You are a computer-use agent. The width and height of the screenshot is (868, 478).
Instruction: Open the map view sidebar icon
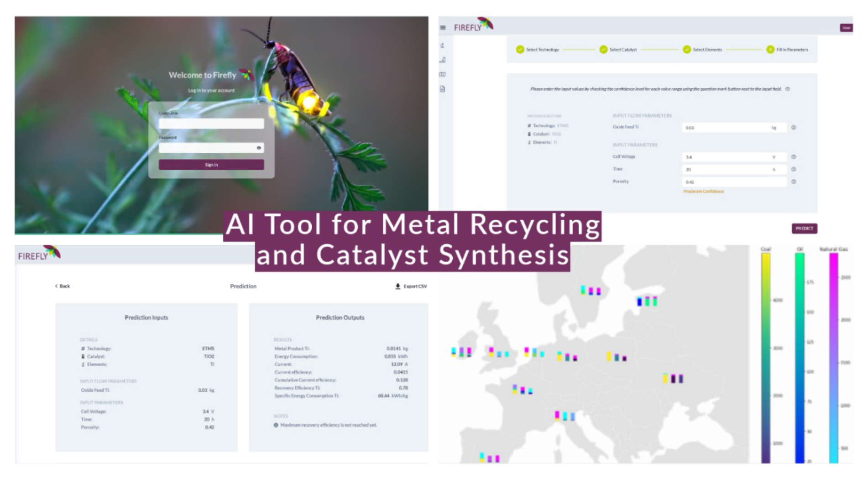(442, 74)
